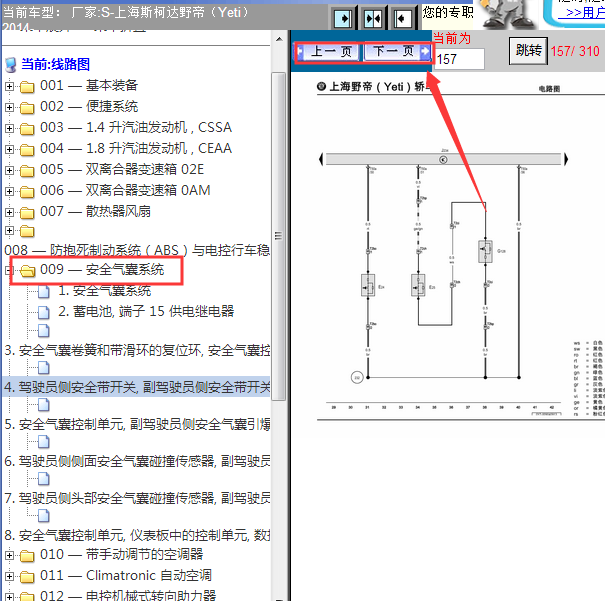Click the wiring diagram page image
The width and height of the screenshot is (605, 601).
(461, 251)
